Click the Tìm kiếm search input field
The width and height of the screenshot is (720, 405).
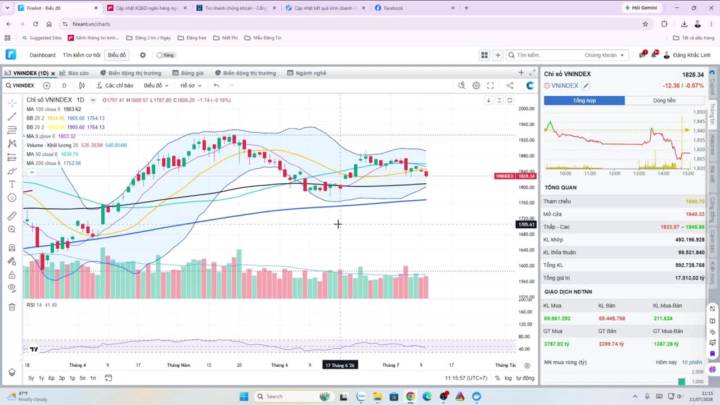tap(544, 55)
